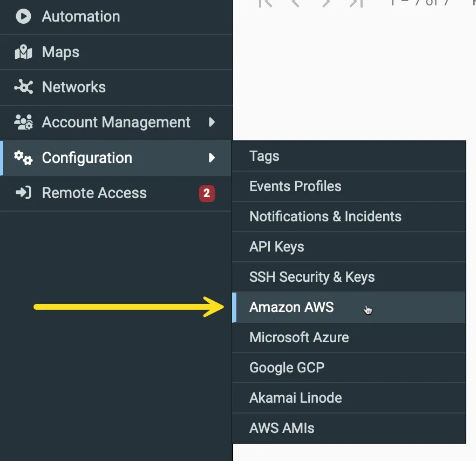Click the Maps icon in sidebar
The height and width of the screenshot is (461, 476).
click(23, 52)
